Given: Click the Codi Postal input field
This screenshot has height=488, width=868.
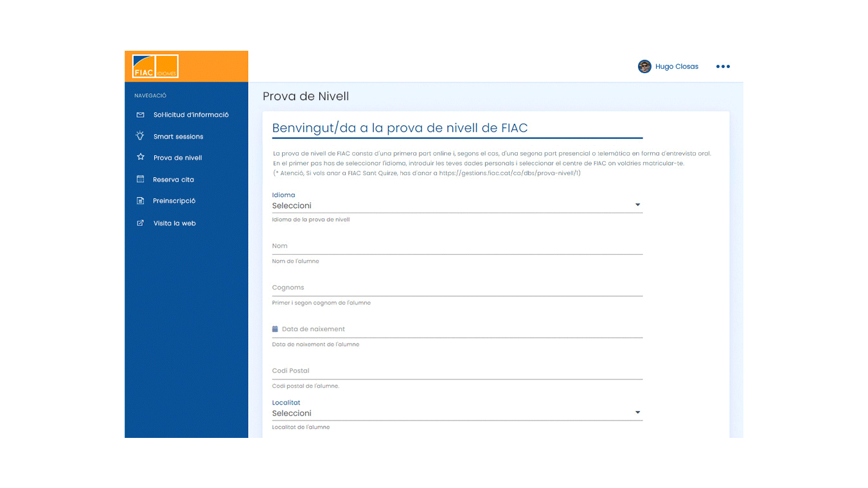Looking at the screenshot, I should [457, 370].
